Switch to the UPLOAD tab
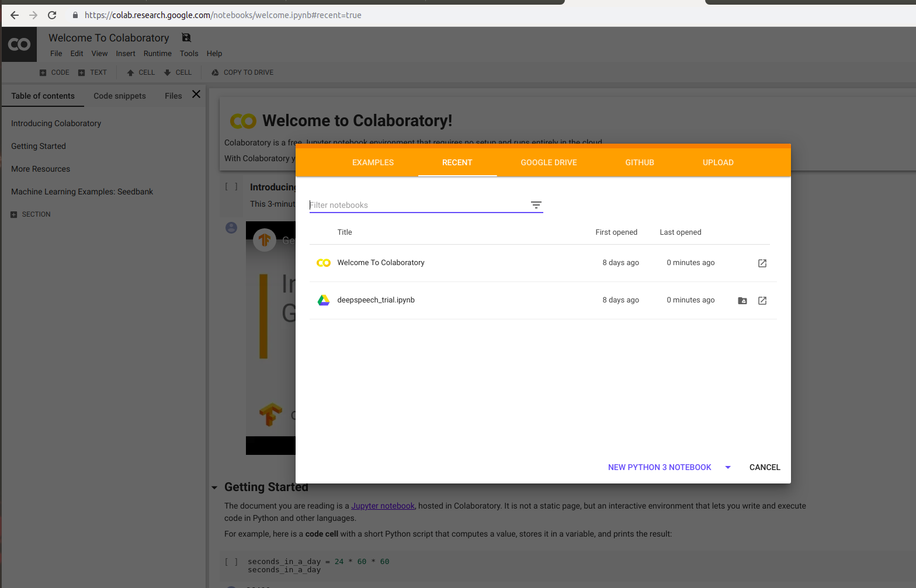 pos(718,162)
